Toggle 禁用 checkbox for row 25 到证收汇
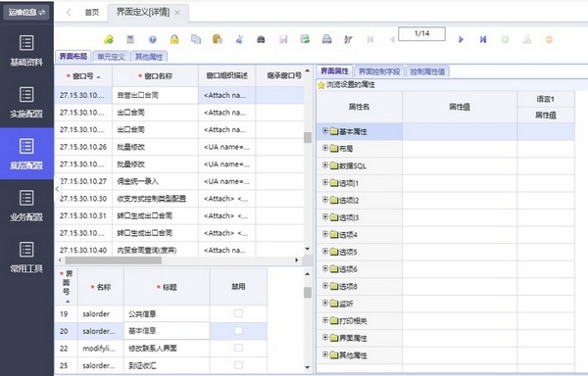588x376 pixels. 238,365
